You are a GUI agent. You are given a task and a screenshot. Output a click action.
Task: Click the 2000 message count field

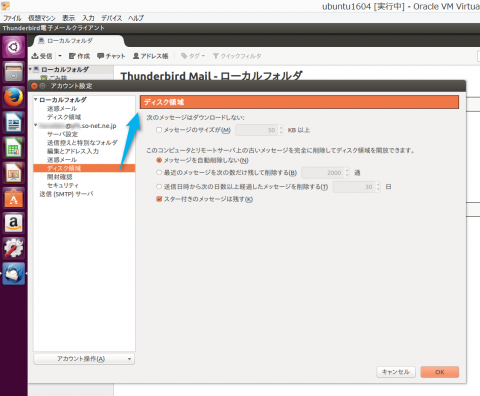click(x=323, y=173)
